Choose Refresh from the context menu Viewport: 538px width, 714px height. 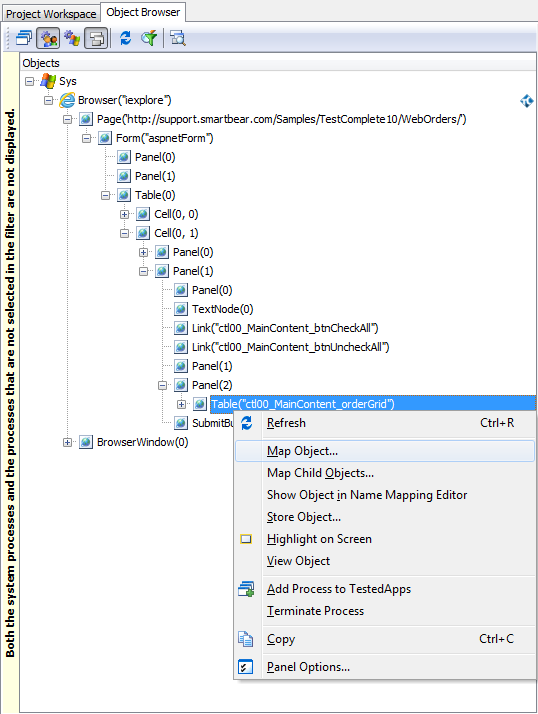[x=385, y=423]
